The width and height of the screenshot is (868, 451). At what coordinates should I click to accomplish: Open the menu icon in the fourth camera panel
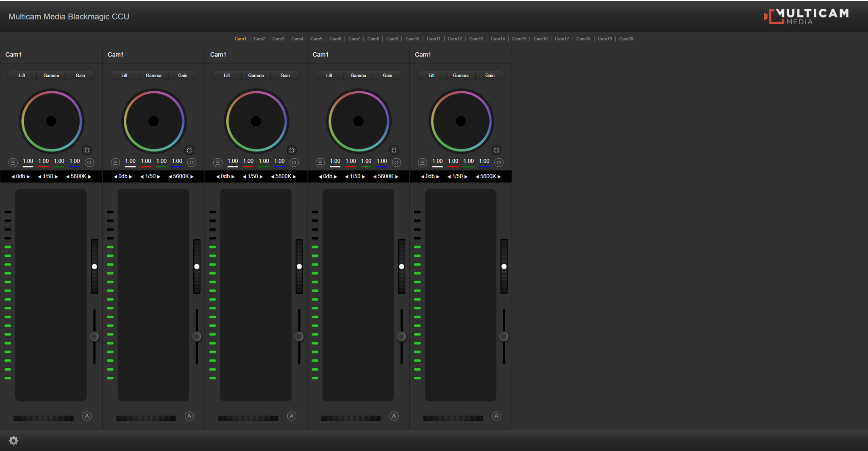(320, 162)
